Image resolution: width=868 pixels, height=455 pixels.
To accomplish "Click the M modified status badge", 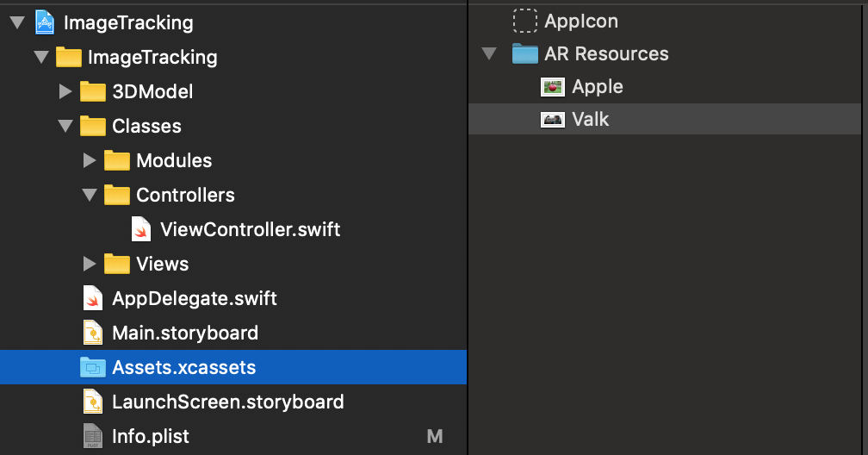I will click(x=435, y=436).
